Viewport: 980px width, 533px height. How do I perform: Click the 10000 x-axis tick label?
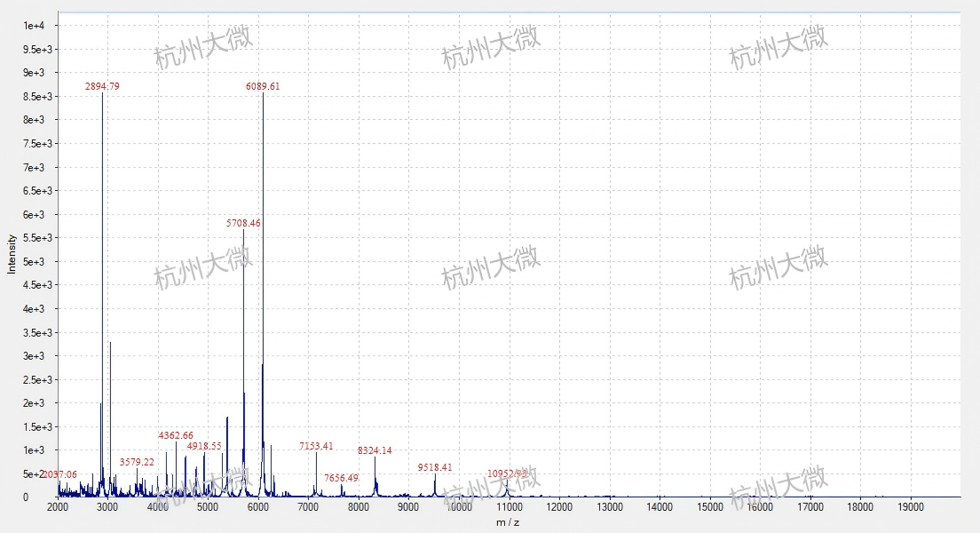tap(459, 506)
